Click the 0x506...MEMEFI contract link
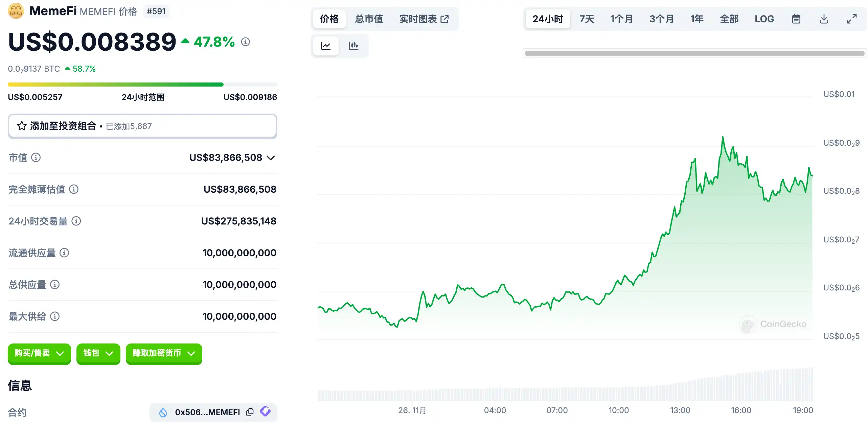This screenshot has height=428, width=868. [207, 412]
